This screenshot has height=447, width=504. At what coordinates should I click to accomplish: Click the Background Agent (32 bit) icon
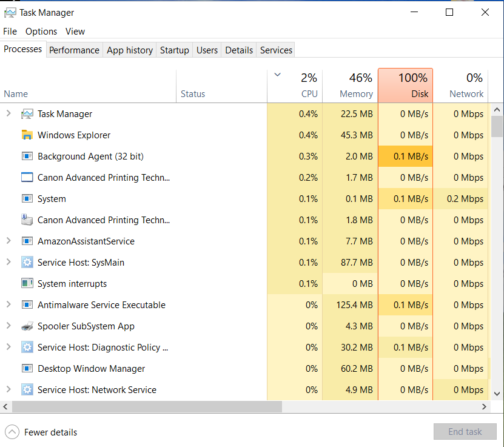pos(27,156)
